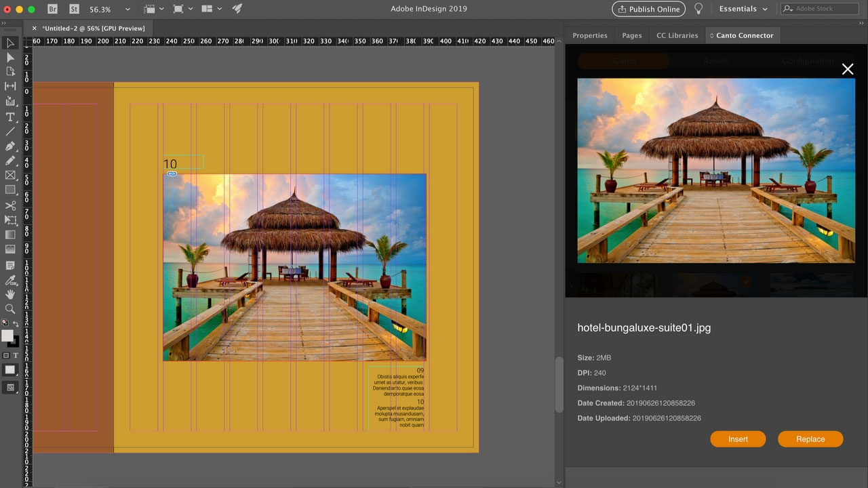Select the Pen tool
This screenshot has height=488, width=868.
coord(9,145)
